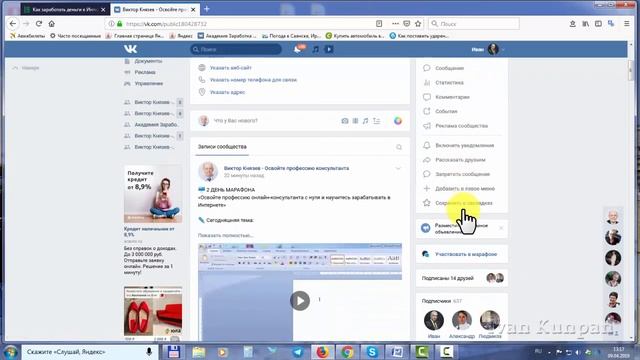Select Записи сообщества tab
640x360 pixels.
(222, 147)
